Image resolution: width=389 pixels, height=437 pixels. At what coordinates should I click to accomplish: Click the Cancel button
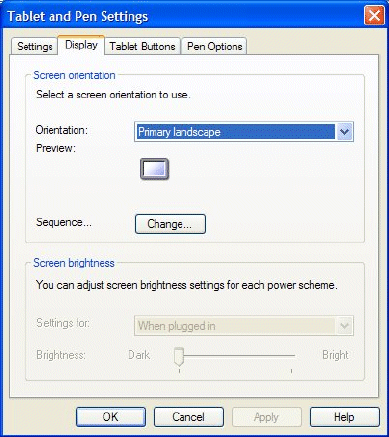point(189,417)
